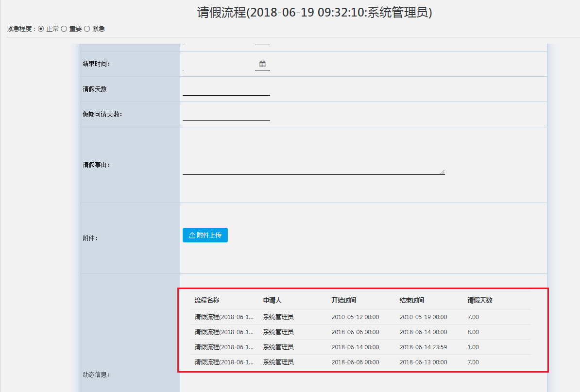Click the 请假流程 page title

tap(314, 13)
